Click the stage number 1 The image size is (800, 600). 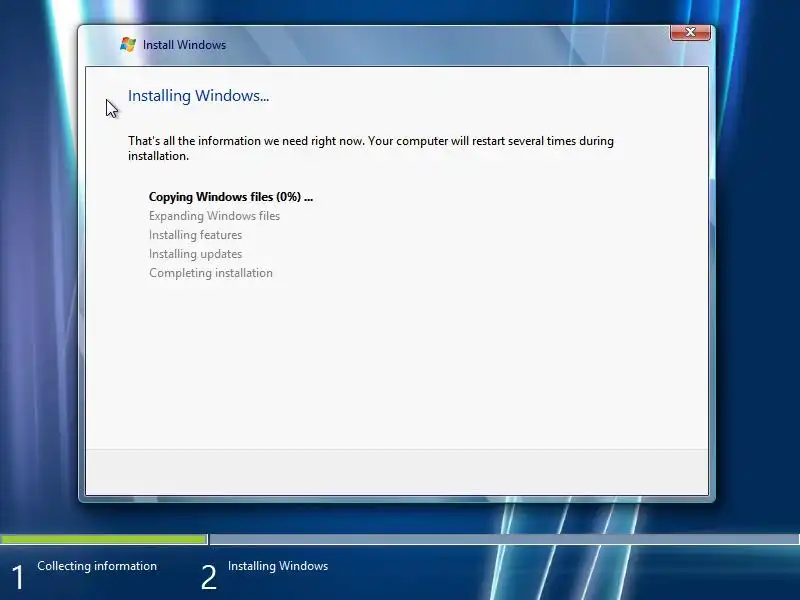click(17, 578)
